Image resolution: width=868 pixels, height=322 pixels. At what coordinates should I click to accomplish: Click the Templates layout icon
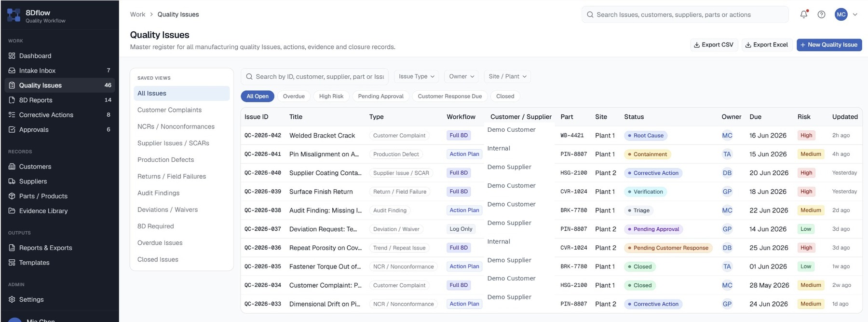(x=12, y=263)
